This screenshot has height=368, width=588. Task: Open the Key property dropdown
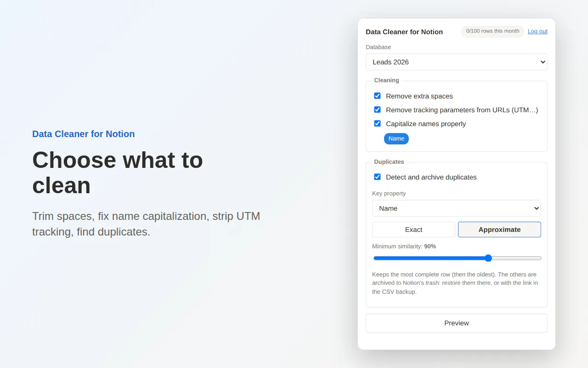coord(456,208)
